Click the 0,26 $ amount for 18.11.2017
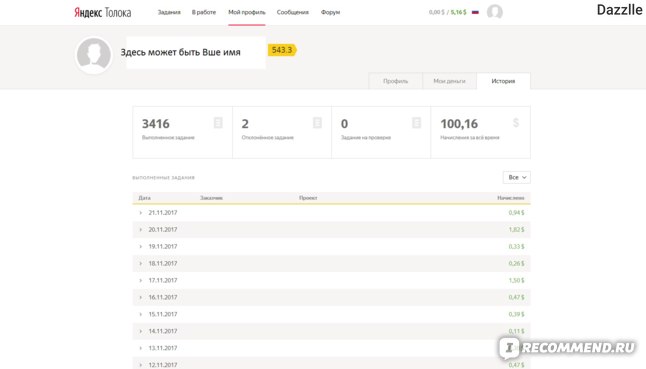This screenshot has width=646, height=369. (x=516, y=264)
